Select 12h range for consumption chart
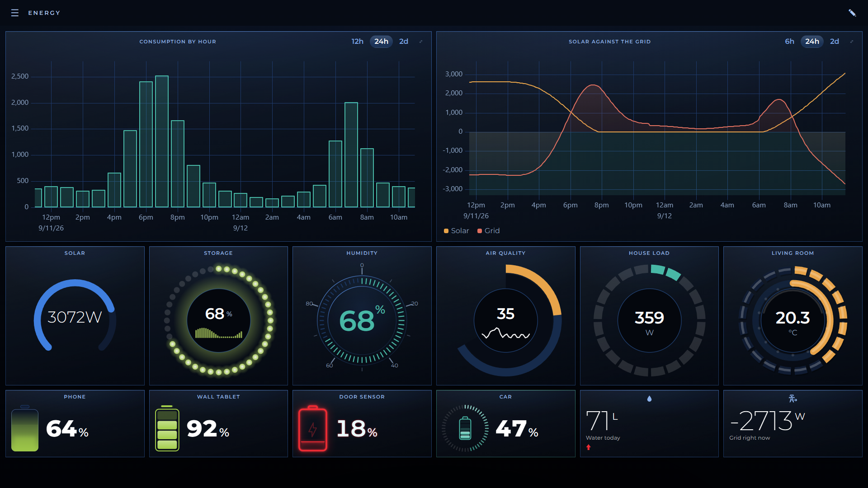Viewport: 868px width, 488px height. 357,42
